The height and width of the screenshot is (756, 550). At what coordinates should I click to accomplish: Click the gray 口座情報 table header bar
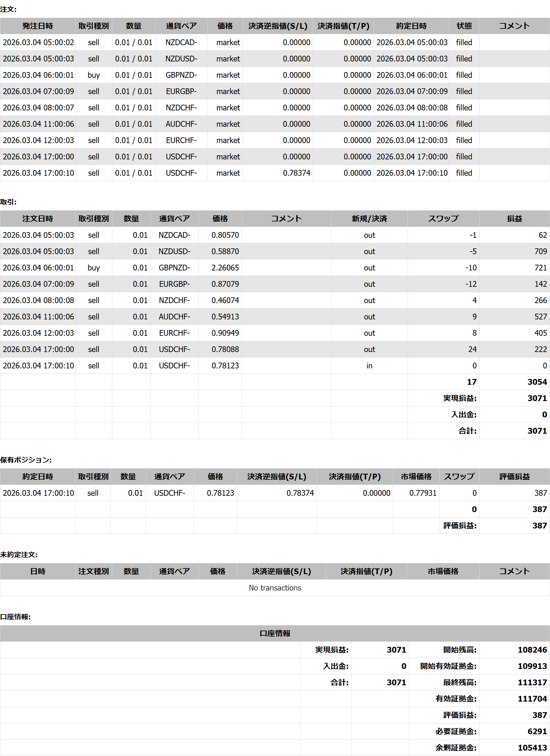[275, 633]
